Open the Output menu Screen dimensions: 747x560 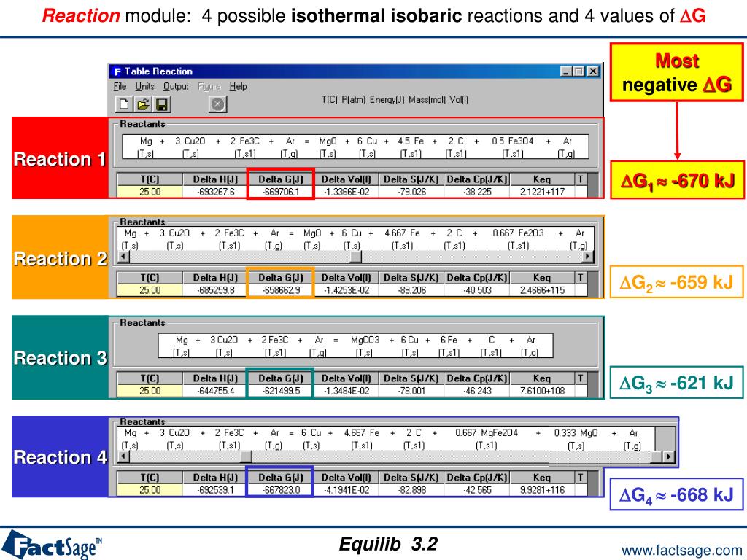[176, 86]
